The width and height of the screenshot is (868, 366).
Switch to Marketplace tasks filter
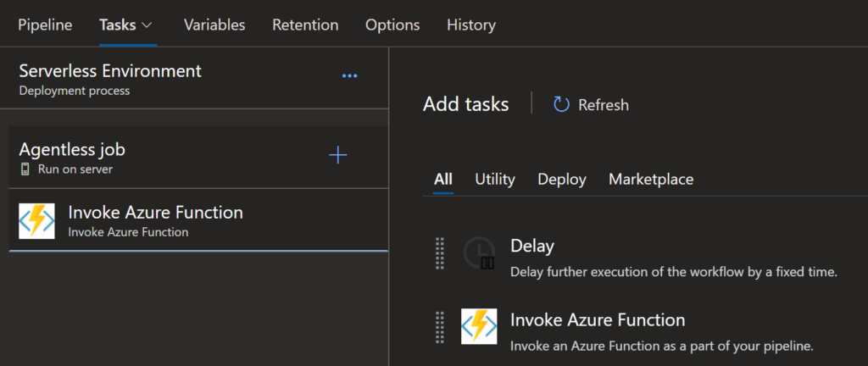click(x=650, y=179)
